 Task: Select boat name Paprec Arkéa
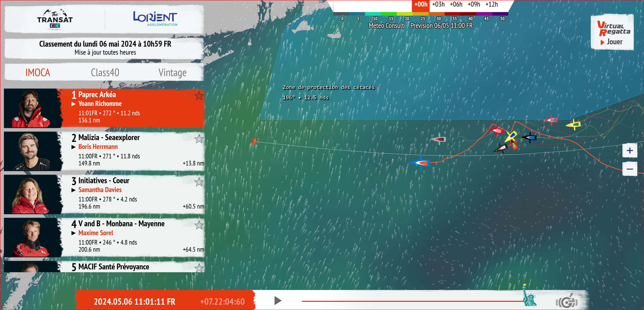point(97,94)
